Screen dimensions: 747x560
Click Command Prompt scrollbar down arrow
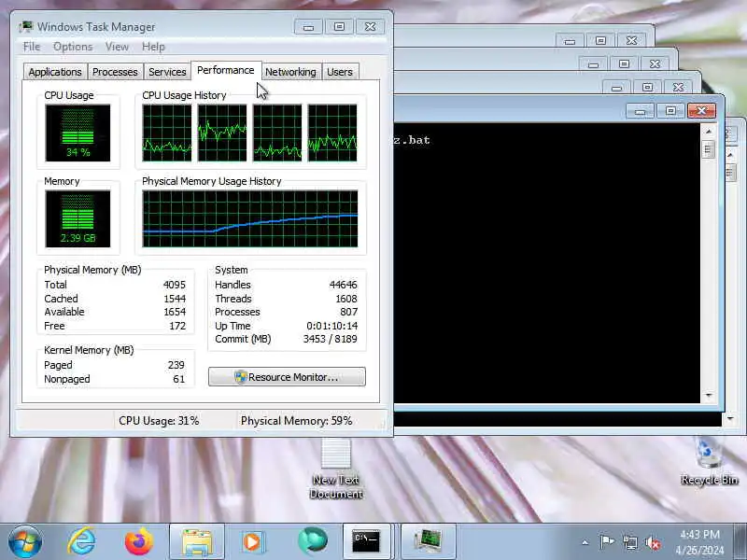click(709, 395)
